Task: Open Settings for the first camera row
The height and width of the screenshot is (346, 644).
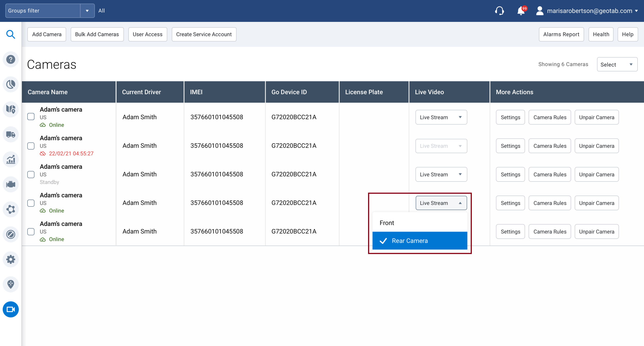Action: coord(510,117)
